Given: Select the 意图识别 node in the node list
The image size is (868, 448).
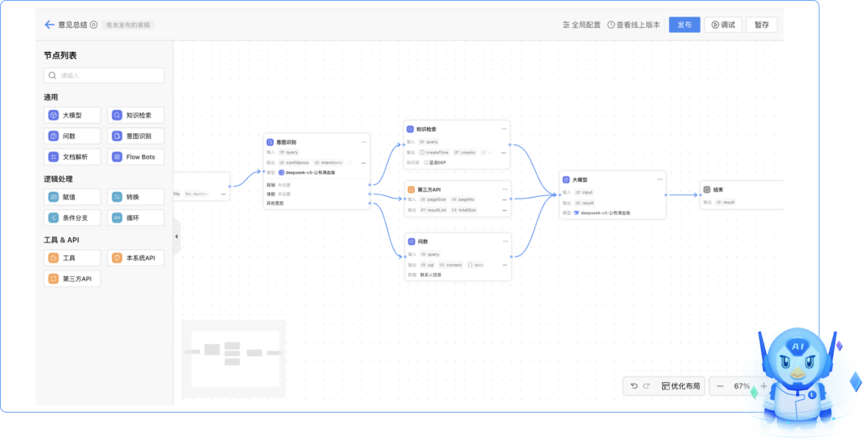Looking at the screenshot, I should point(136,136).
